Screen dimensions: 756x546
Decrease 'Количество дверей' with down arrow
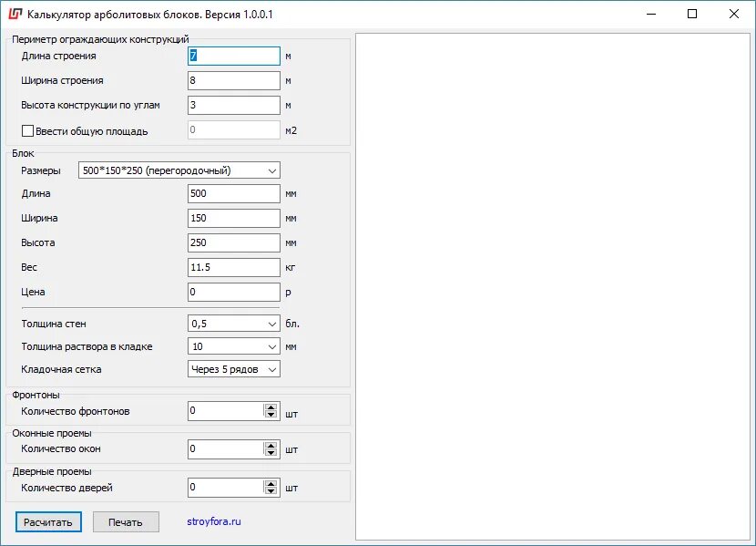coord(271,491)
